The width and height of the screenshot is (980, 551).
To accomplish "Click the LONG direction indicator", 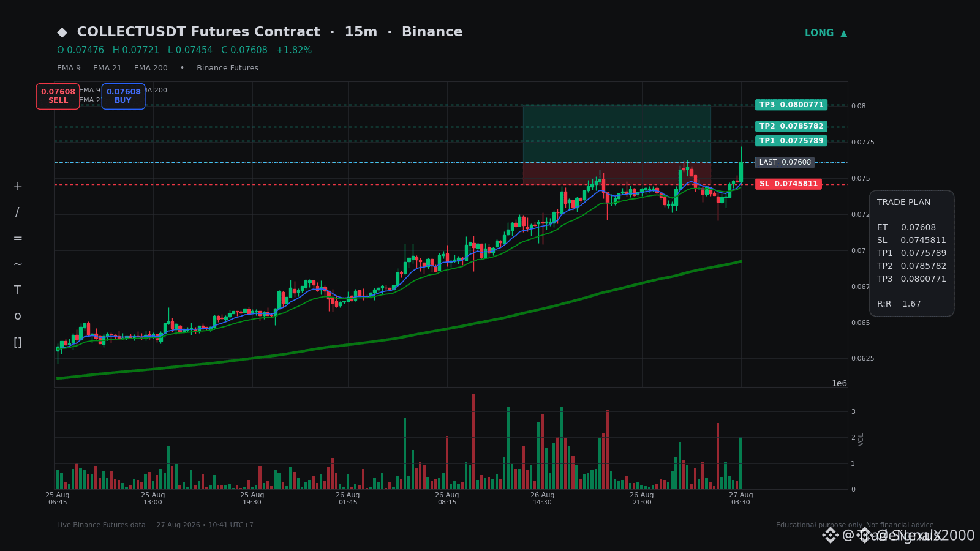I will (826, 33).
